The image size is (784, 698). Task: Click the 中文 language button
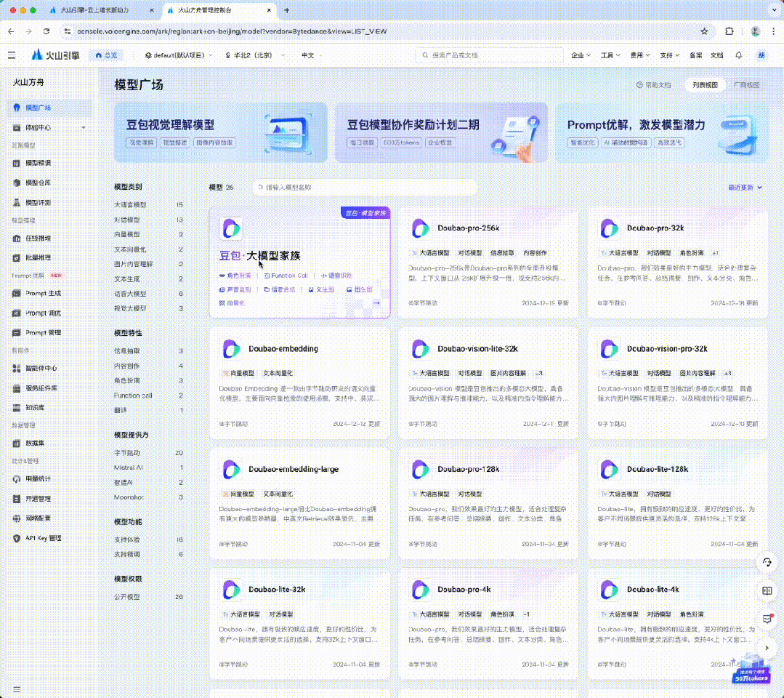click(x=308, y=55)
